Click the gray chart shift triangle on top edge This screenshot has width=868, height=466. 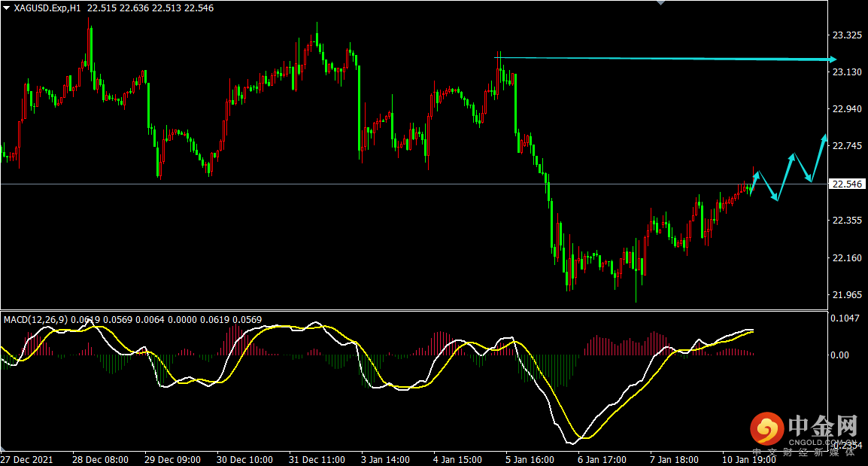coord(660,3)
